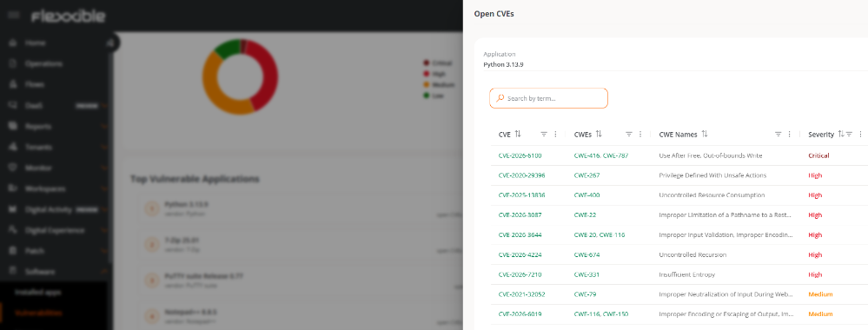Click the magnifier icon in the search box
Screen dimensions: 868x330
pyautogui.click(x=500, y=98)
